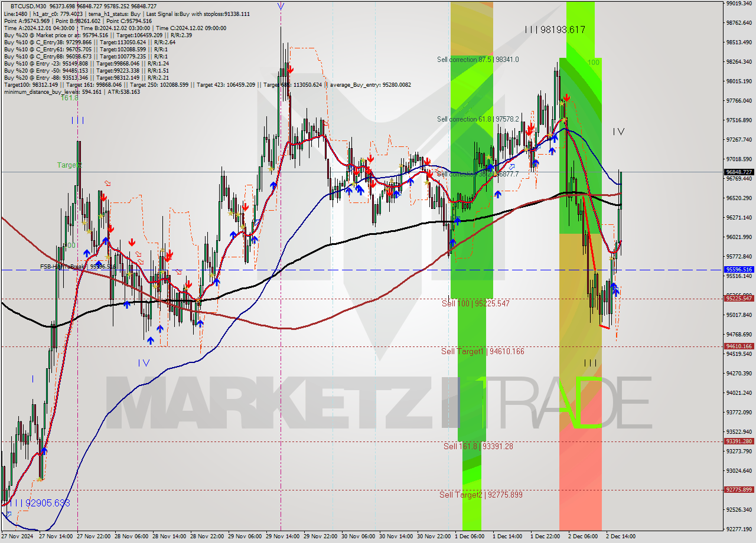Click the 'Sell 100 | 95225.547' level label

[475, 303]
